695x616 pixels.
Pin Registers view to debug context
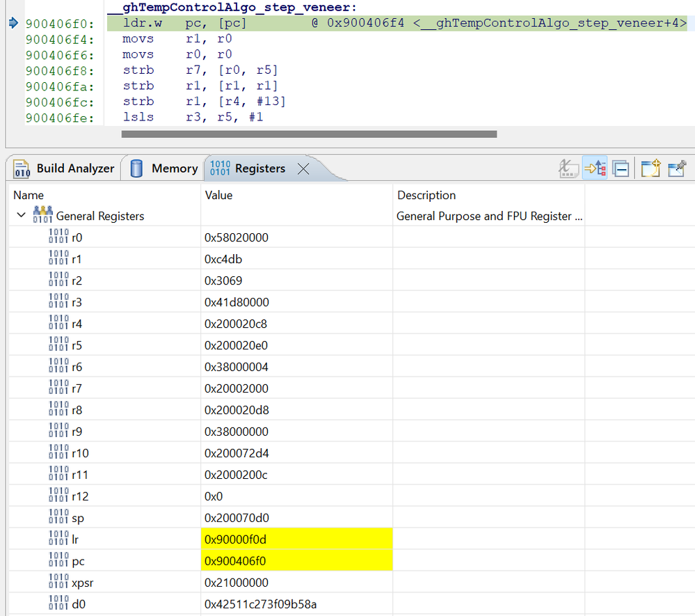(x=677, y=169)
